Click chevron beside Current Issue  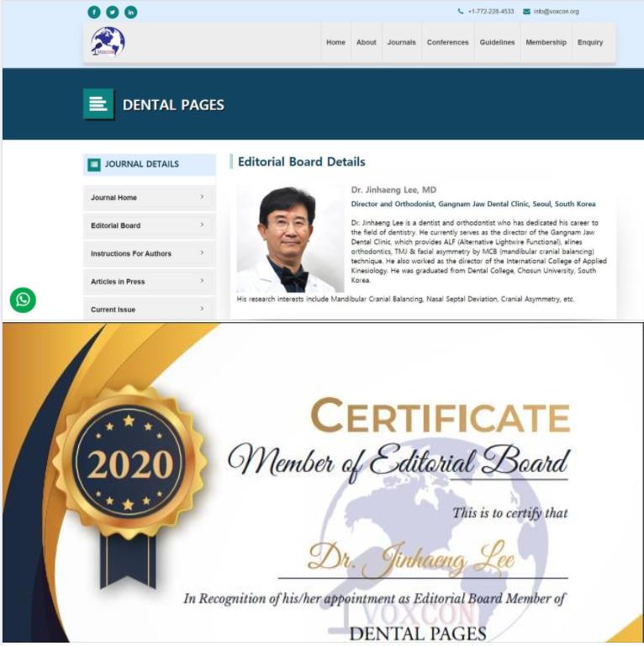click(x=202, y=308)
